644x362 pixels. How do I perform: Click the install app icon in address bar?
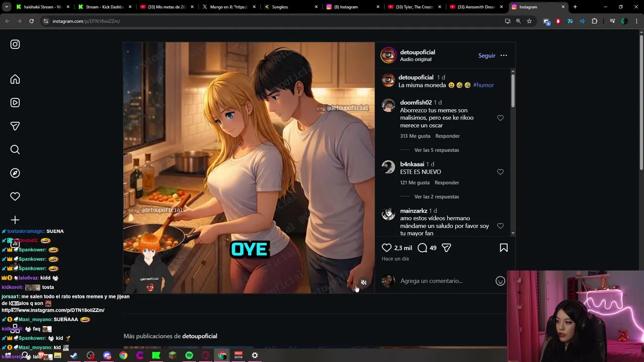coord(507,21)
